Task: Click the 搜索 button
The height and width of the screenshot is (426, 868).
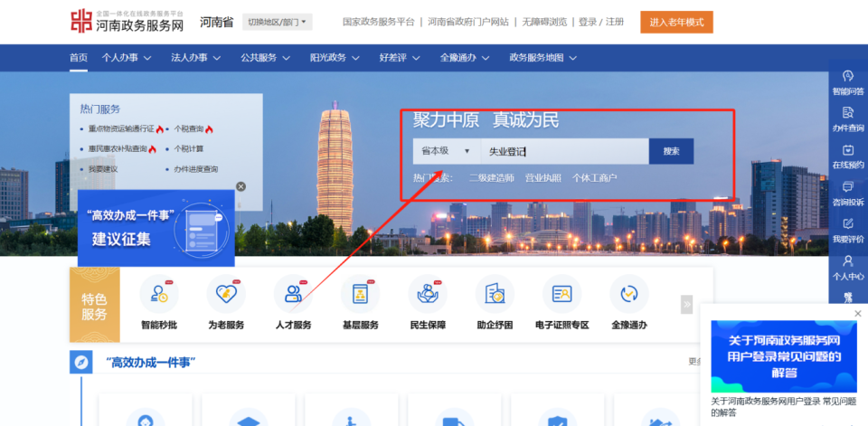Action: [x=672, y=151]
